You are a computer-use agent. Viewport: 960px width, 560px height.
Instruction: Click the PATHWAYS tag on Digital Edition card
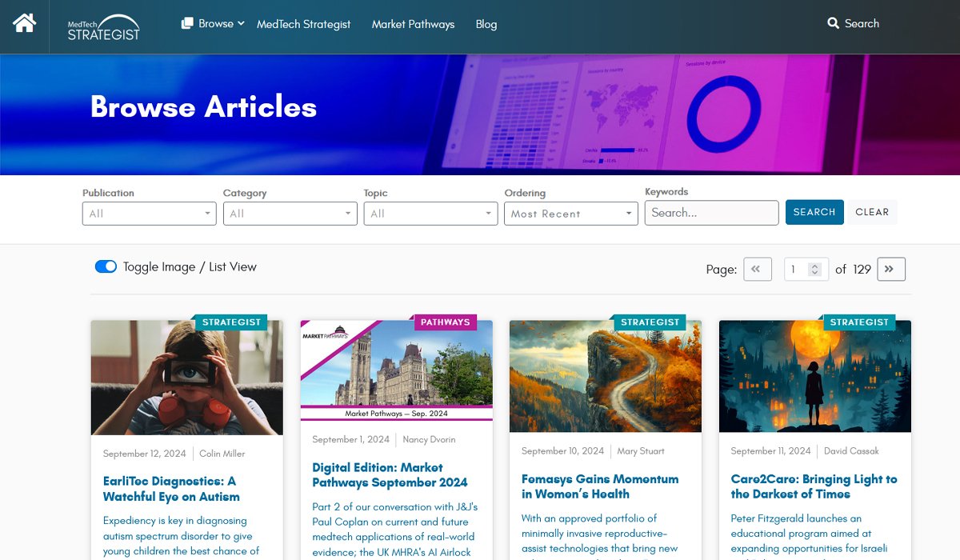(x=445, y=322)
